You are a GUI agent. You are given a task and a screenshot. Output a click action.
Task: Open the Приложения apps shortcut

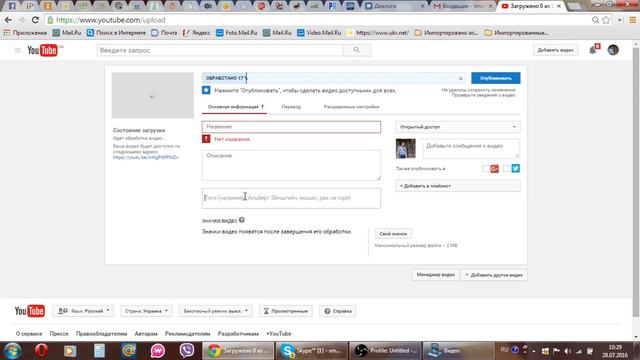click(25, 33)
